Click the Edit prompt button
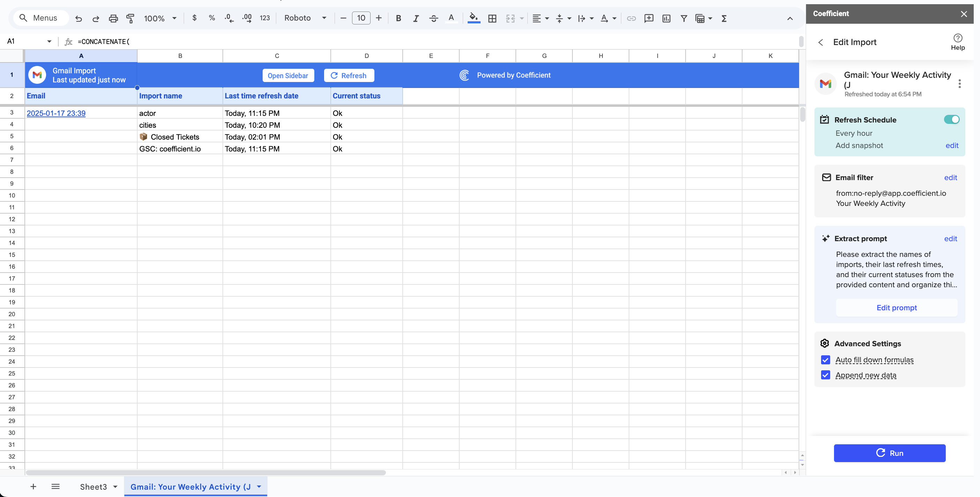Screen dimensions: 980x497 click(x=896, y=307)
